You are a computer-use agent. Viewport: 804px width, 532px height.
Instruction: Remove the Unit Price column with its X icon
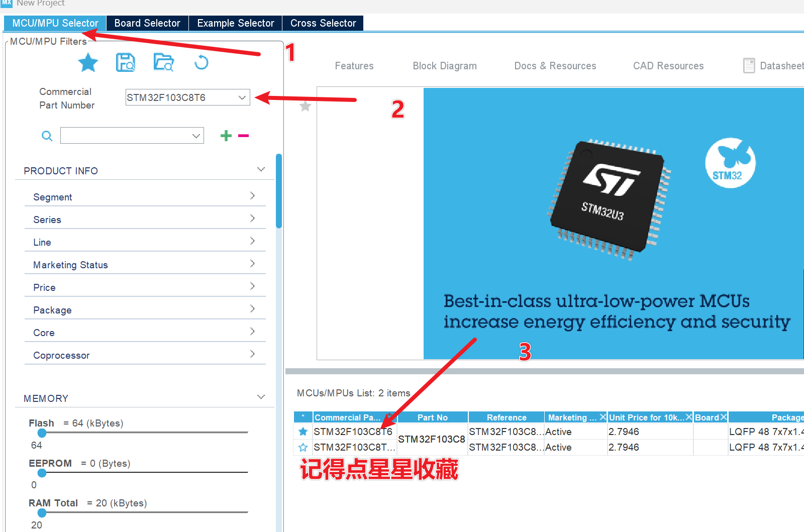689,417
